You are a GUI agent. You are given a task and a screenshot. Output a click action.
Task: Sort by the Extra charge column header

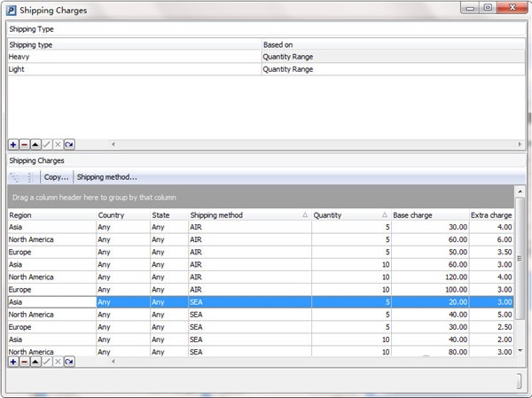click(x=491, y=215)
